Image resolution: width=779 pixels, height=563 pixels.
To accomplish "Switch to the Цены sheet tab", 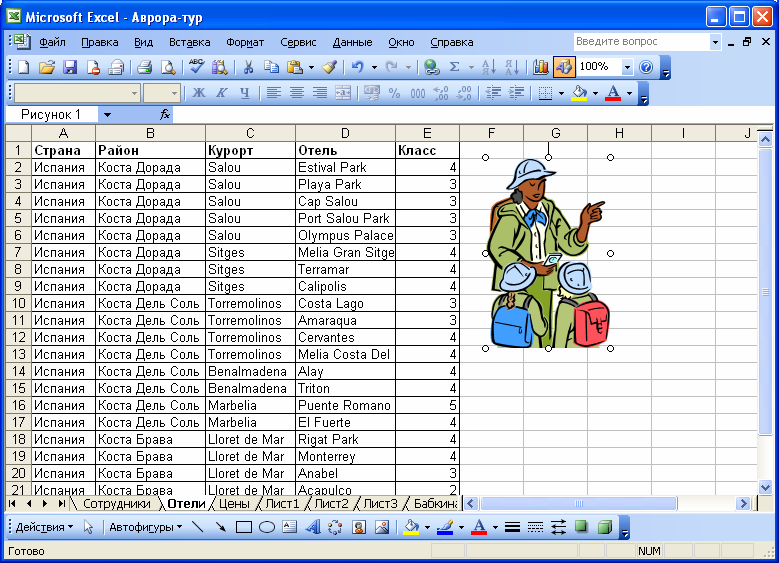I will (234, 503).
